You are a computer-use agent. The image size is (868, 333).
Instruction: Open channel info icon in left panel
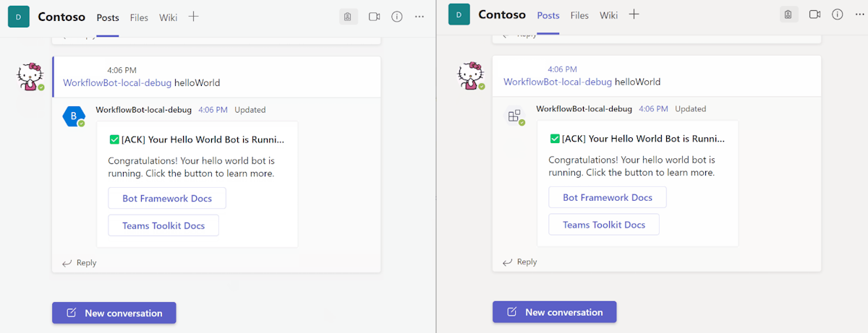click(x=397, y=17)
